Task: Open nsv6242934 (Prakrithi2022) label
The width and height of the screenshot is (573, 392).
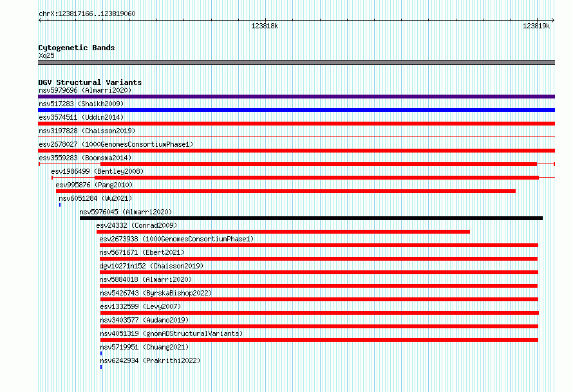Action: pos(150,360)
